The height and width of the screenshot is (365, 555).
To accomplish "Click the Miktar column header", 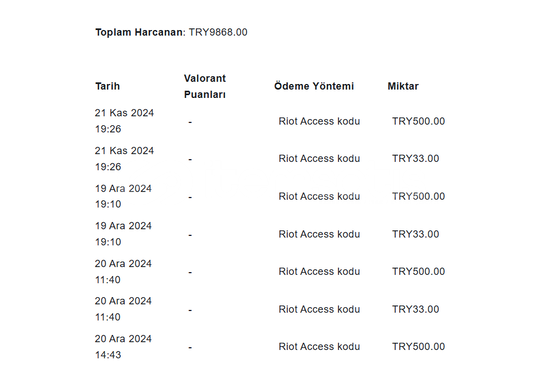I will coord(403,86).
